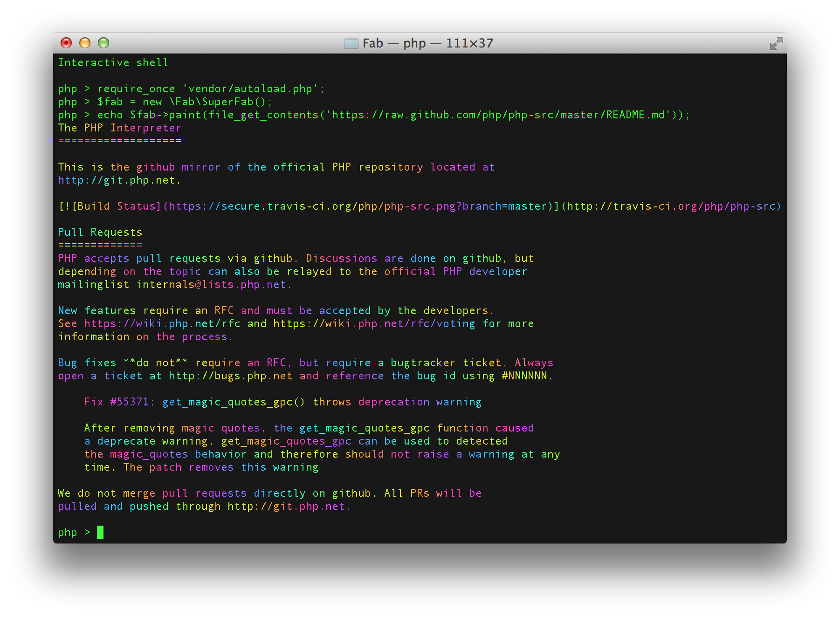Click 'The PHP Interpreter' heading
This screenshot has height=617, width=840.
point(119,128)
